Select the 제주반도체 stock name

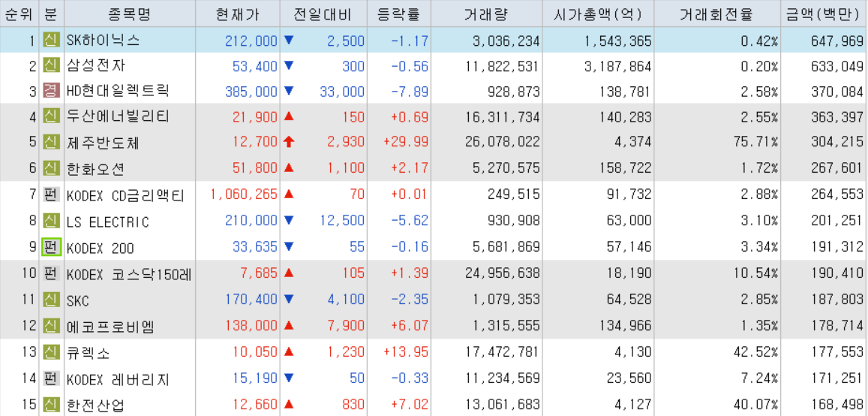click(103, 143)
